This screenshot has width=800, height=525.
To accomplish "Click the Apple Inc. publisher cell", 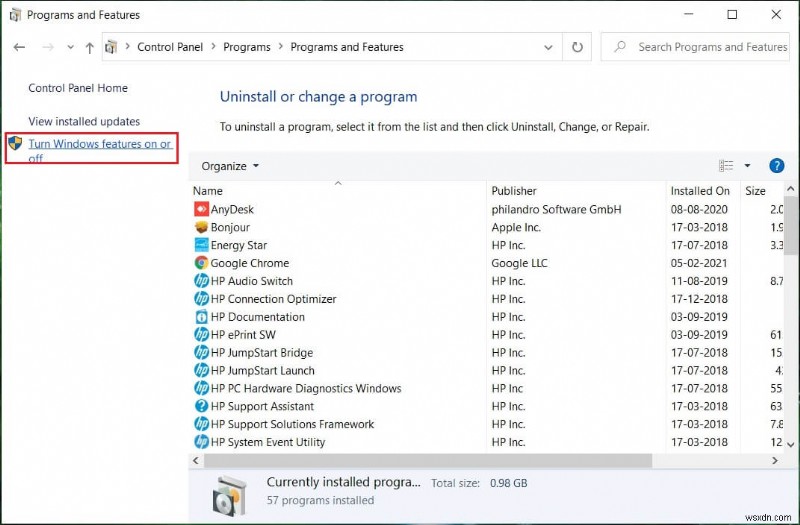I will [516, 227].
